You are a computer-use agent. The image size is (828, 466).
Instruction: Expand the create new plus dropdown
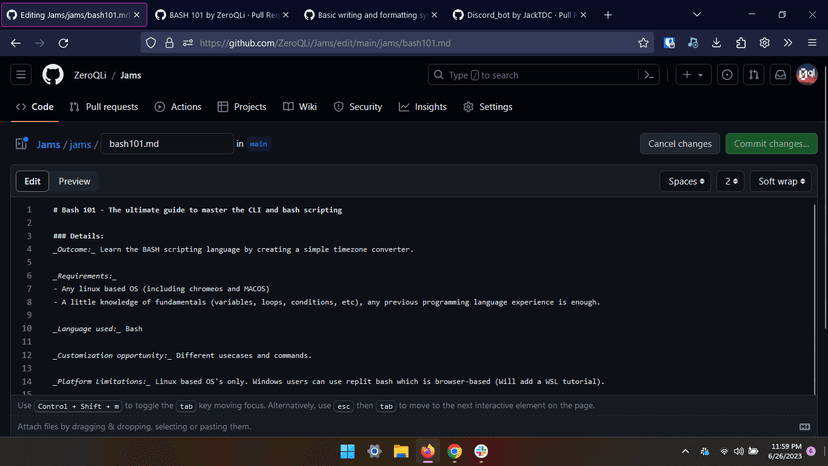point(692,75)
